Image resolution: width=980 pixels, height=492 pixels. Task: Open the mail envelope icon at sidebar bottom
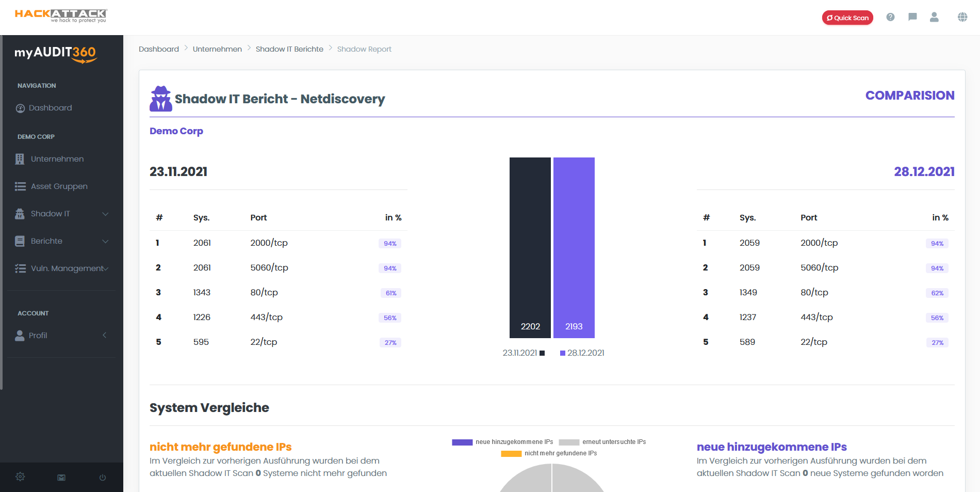pyautogui.click(x=61, y=478)
